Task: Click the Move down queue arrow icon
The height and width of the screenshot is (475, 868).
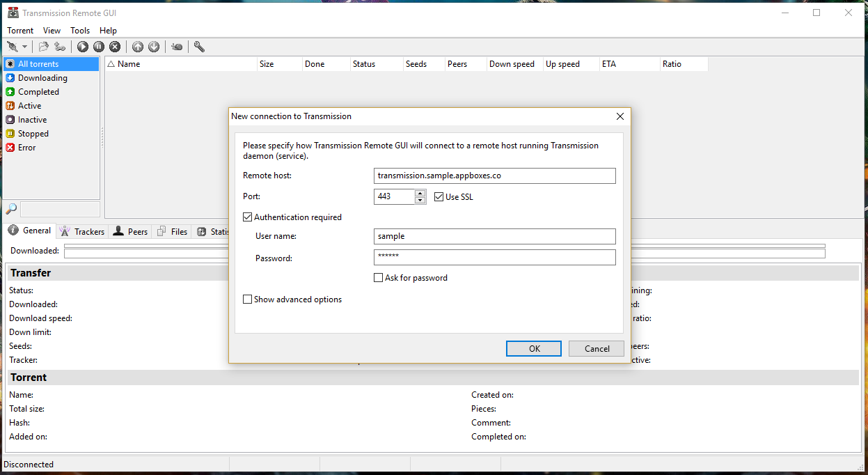Action: [154, 47]
